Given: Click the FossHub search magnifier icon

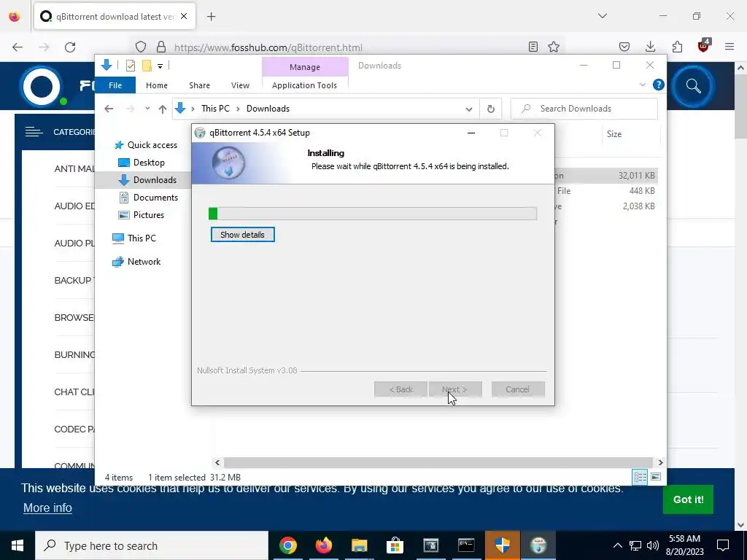Looking at the screenshot, I should point(693,86).
